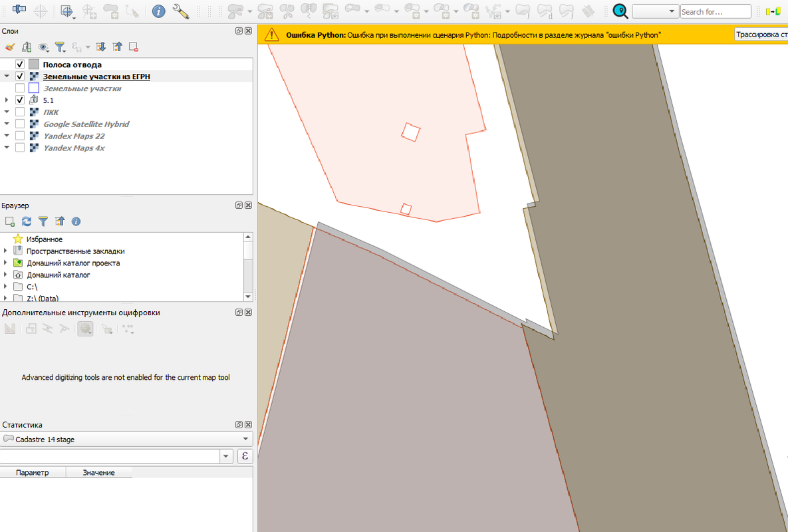This screenshot has height=532, width=788.
Task: Enable the Земельные участки layer checkbox
Action: 20,88
